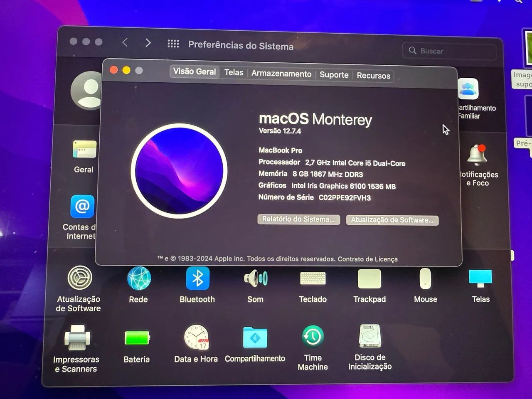Open Mouse preferences
Viewport: 532px width, 399px height.
tap(425, 278)
